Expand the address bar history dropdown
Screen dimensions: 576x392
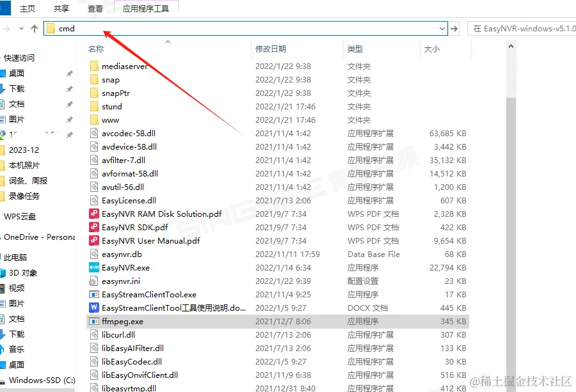tap(442, 29)
